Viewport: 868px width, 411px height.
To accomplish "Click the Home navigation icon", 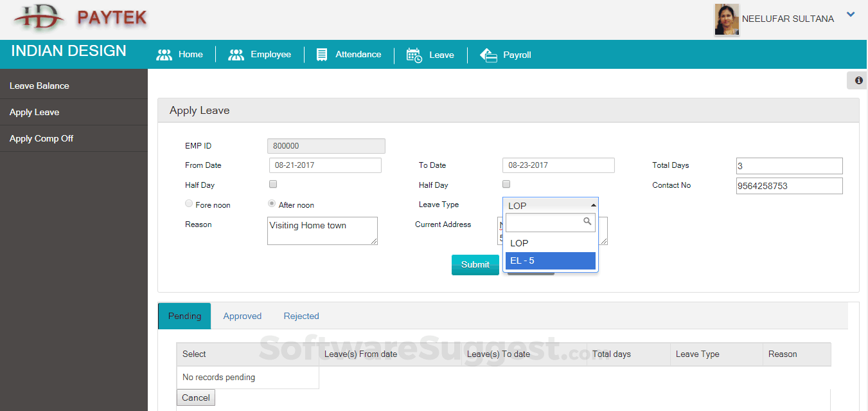I will coord(165,55).
